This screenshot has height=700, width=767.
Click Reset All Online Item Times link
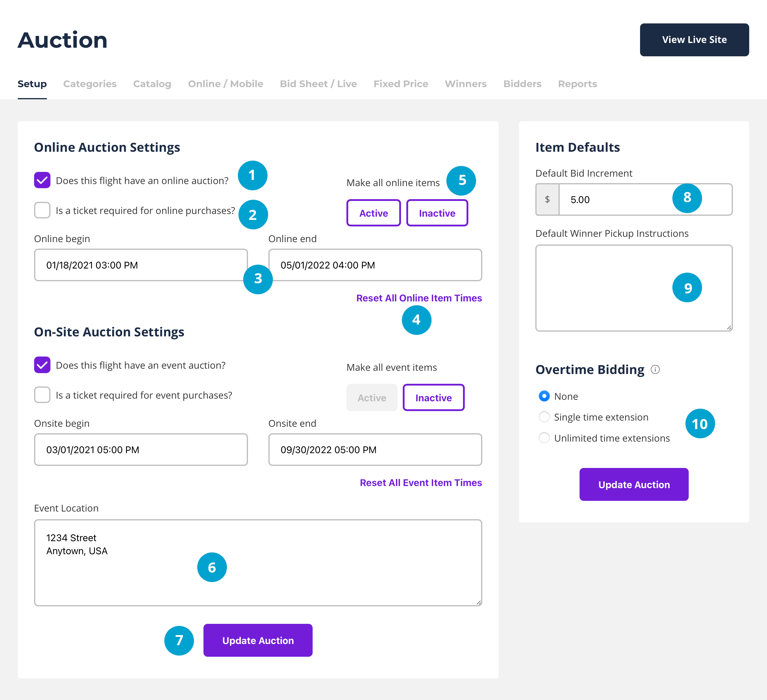click(x=419, y=298)
